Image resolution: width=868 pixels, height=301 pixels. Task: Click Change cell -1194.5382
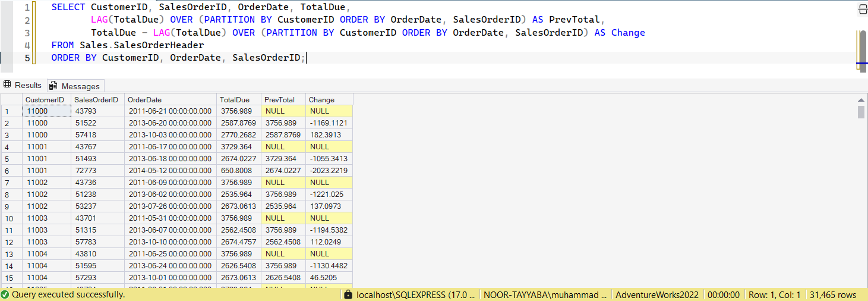point(329,230)
